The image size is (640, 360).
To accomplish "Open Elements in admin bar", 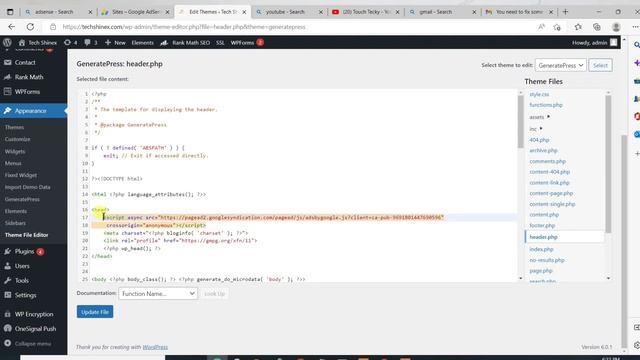I will pyautogui.click(x=142, y=42).
